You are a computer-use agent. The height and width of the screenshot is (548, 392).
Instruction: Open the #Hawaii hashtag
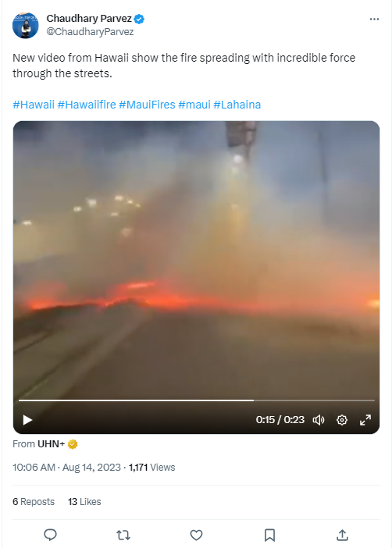[x=34, y=105]
